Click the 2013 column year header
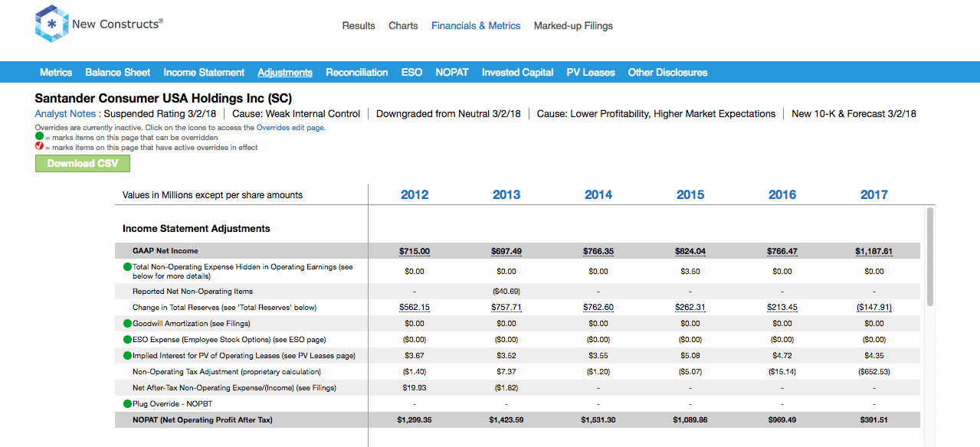 pos(506,194)
